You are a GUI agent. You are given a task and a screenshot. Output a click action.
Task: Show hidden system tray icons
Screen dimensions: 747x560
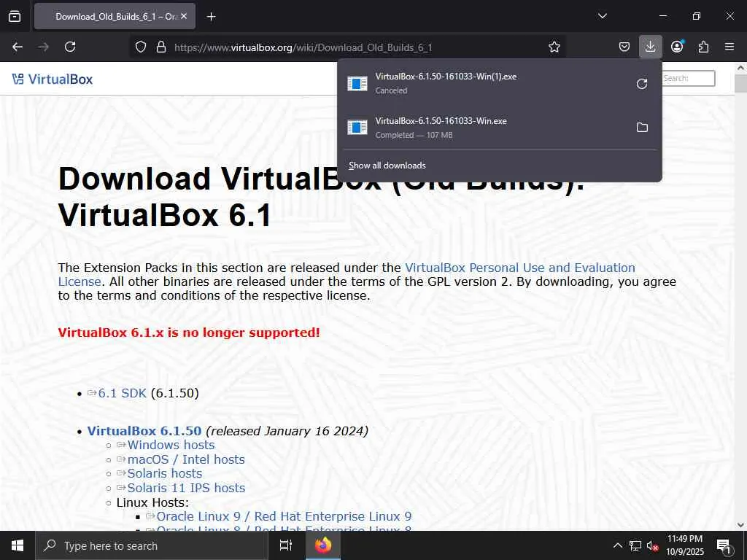coord(617,545)
